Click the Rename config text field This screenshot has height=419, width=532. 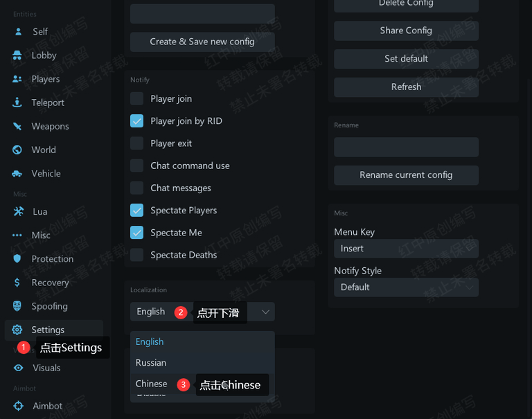point(406,147)
